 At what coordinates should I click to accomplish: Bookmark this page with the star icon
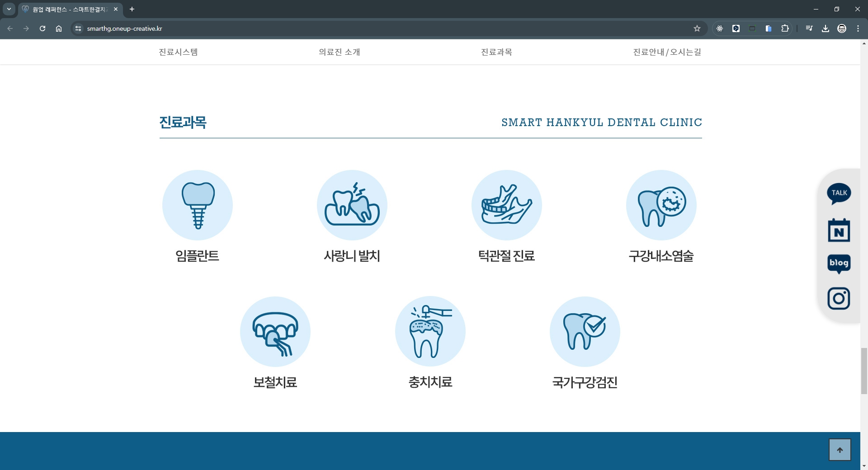click(x=697, y=28)
